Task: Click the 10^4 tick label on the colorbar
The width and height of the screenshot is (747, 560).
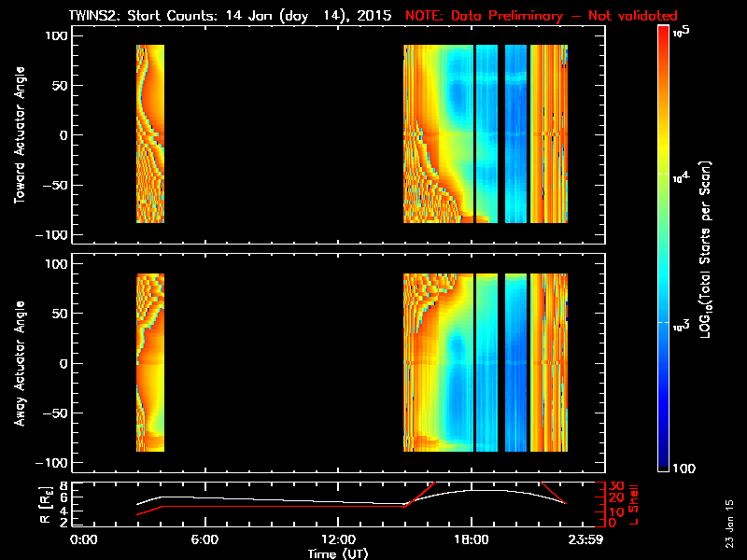Action: tap(681, 176)
